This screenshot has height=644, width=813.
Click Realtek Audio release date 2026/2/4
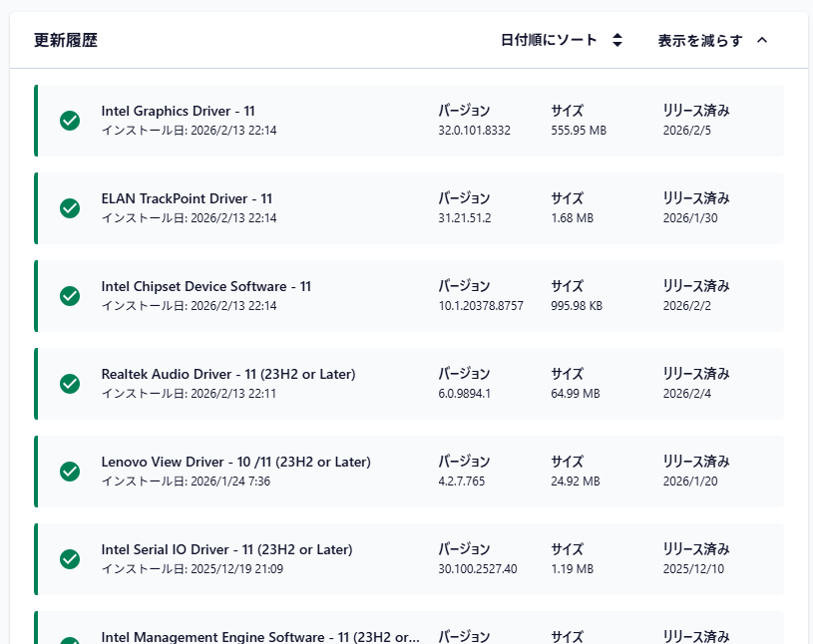685,394
